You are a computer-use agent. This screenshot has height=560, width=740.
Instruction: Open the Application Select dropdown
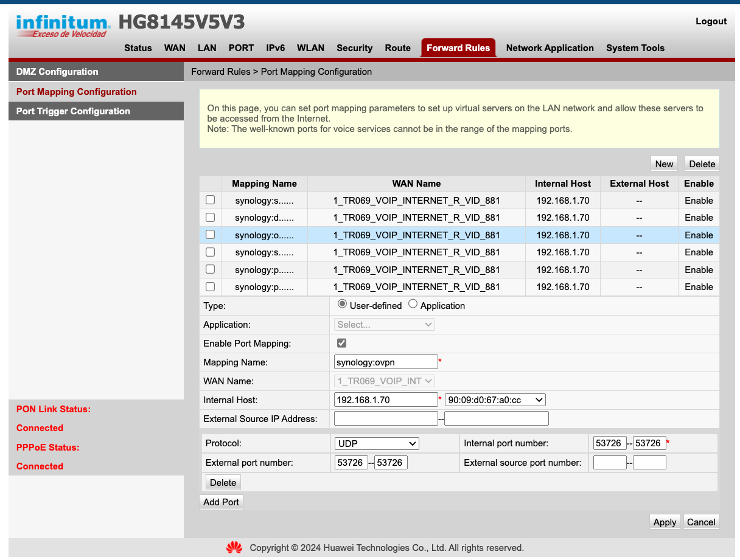384,325
